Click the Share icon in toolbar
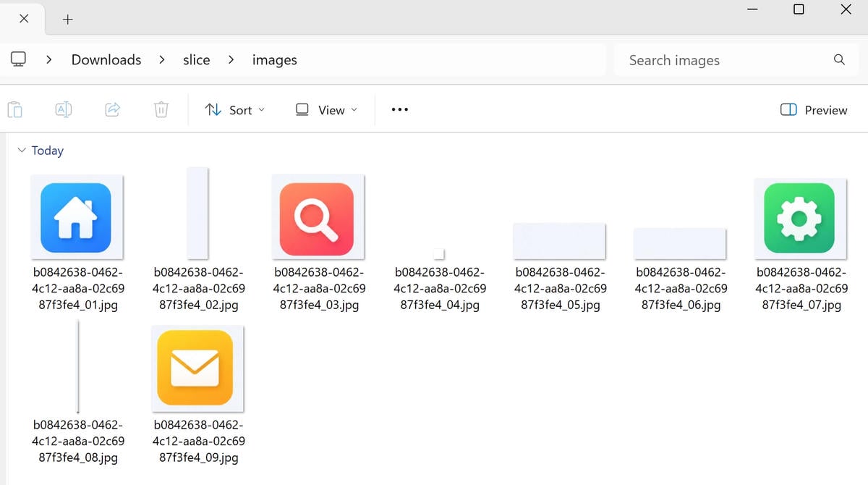Screen dimensions: 868x485 112,110
